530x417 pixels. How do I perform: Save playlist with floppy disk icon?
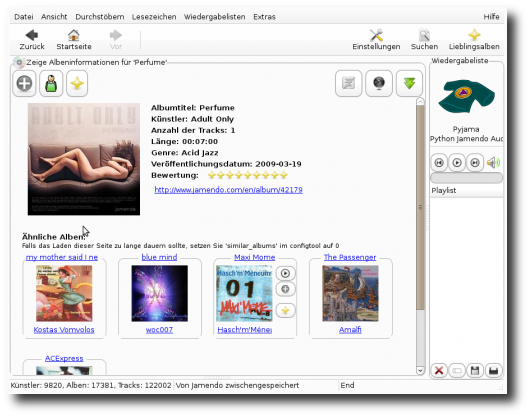click(475, 371)
